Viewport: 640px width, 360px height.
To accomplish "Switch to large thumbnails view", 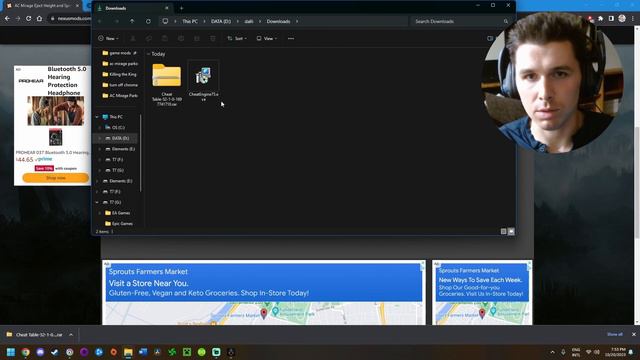I will click(x=511, y=231).
